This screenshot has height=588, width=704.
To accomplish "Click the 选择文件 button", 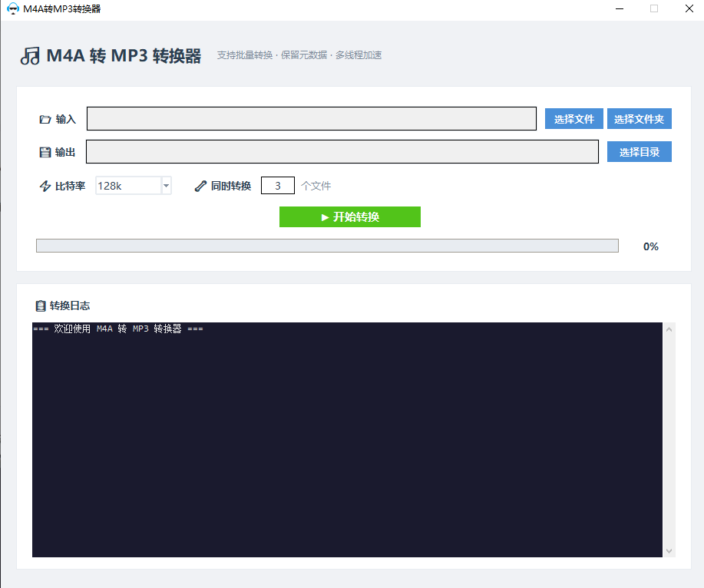I will tap(573, 118).
